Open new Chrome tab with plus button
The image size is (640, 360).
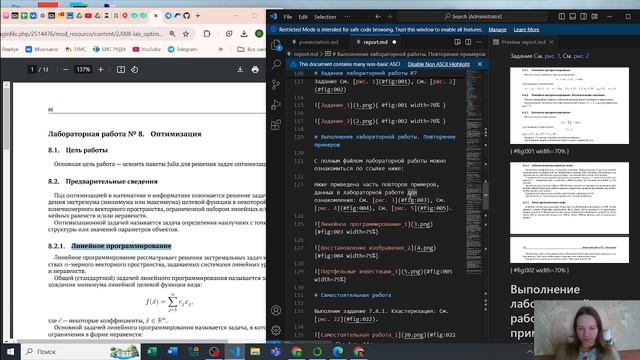[198, 16]
